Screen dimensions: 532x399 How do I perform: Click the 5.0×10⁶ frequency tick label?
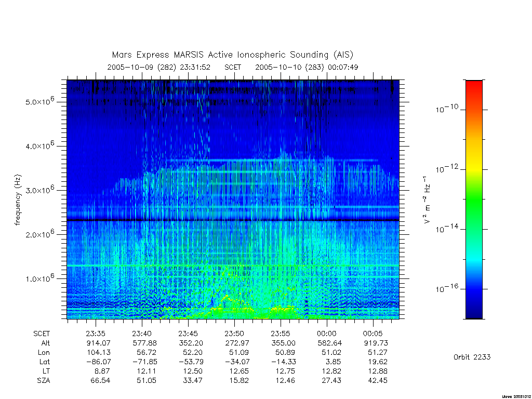coord(39,101)
